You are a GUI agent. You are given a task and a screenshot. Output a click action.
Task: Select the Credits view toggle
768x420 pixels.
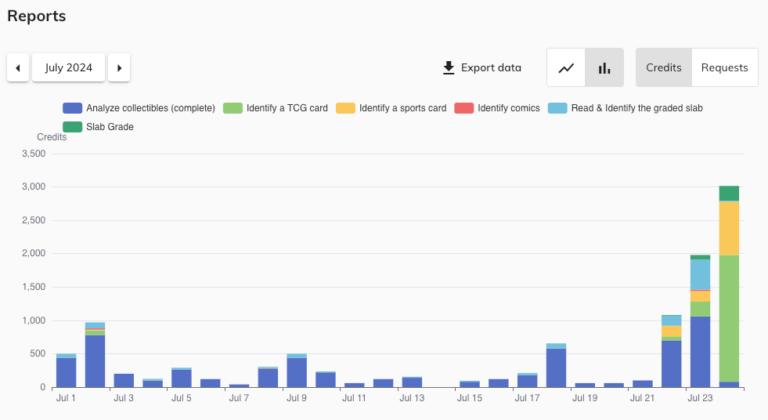tap(663, 68)
